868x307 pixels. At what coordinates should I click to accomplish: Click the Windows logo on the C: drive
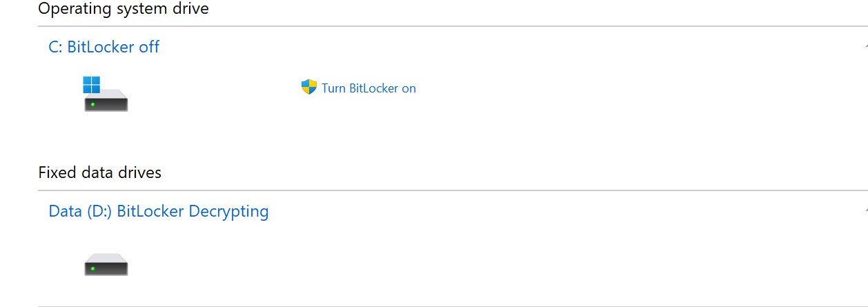click(92, 84)
